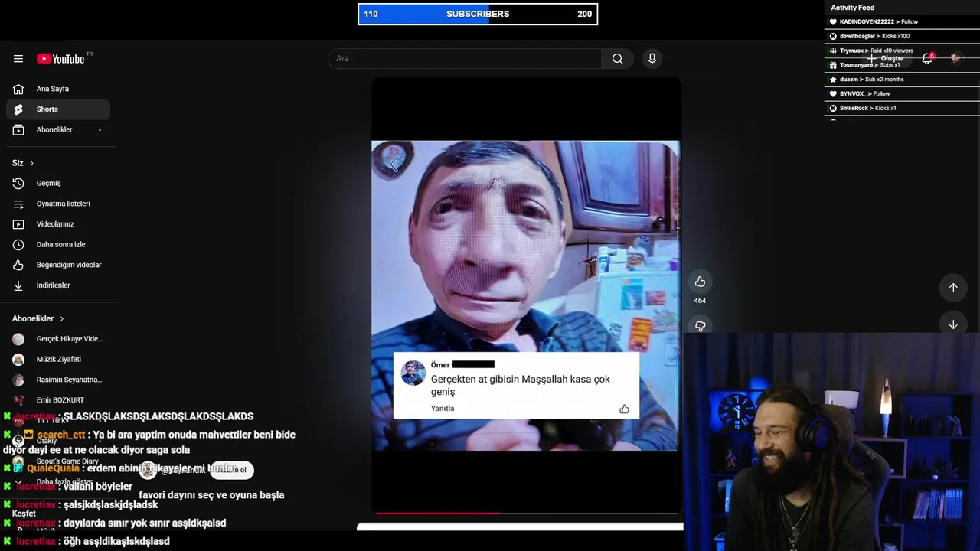980x551 pixels.
Task: Click the YouTube logo
Action: point(60,59)
